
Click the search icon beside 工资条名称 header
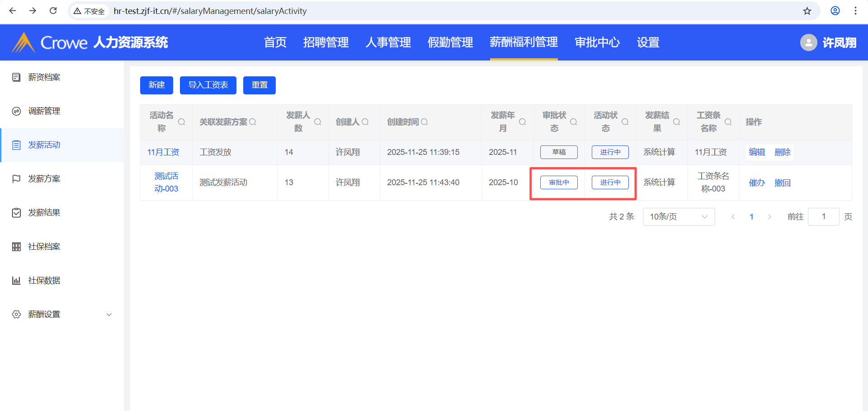tap(728, 122)
